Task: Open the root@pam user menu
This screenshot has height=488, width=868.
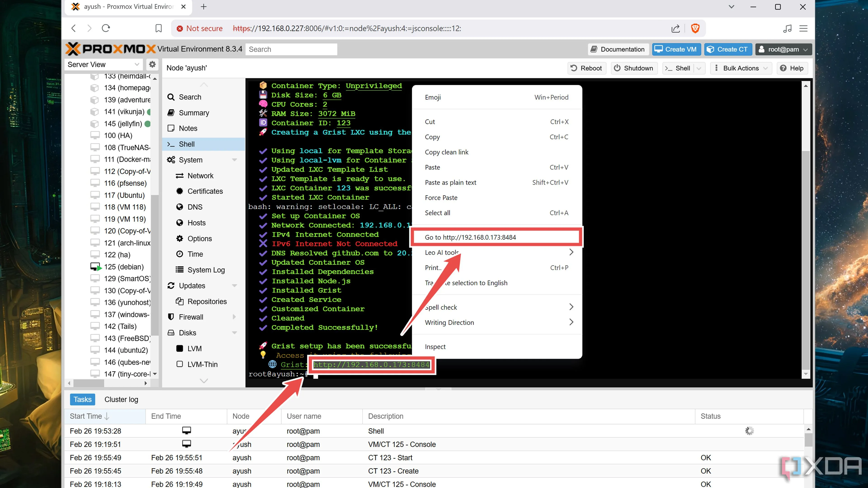Action: pyautogui.click(x=783, y=49)
